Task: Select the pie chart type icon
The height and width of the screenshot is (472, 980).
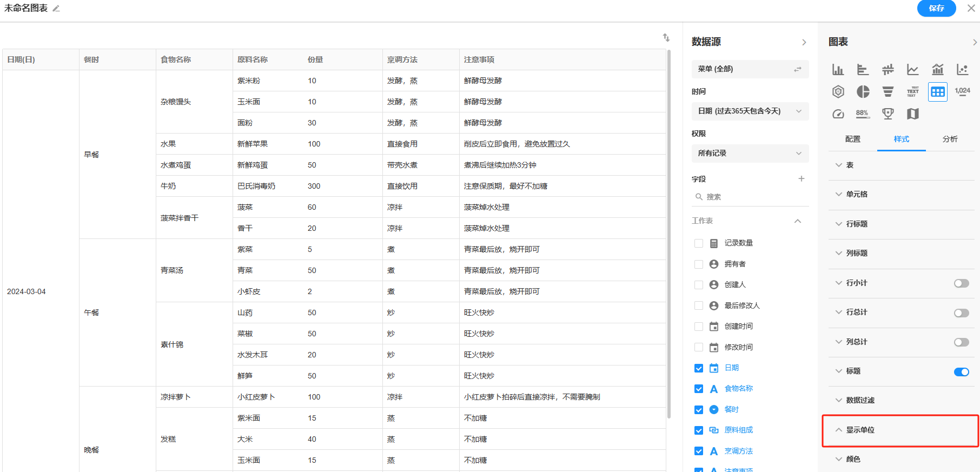Action: point(863,92)
